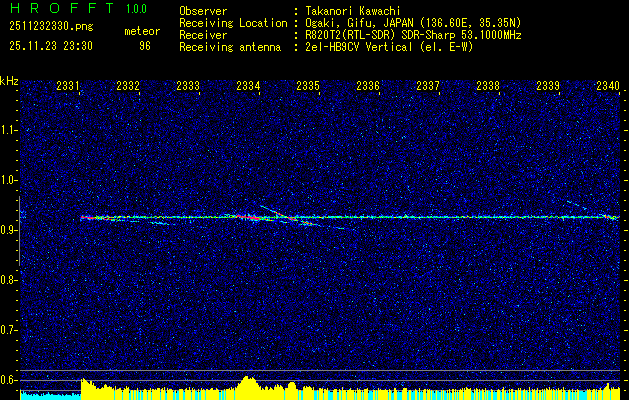Image resolution: width=629 pixels, height=400 pixels.
Task: Click the gray vertical bar beside the frequency axis
Action: (x=19, y=231)
